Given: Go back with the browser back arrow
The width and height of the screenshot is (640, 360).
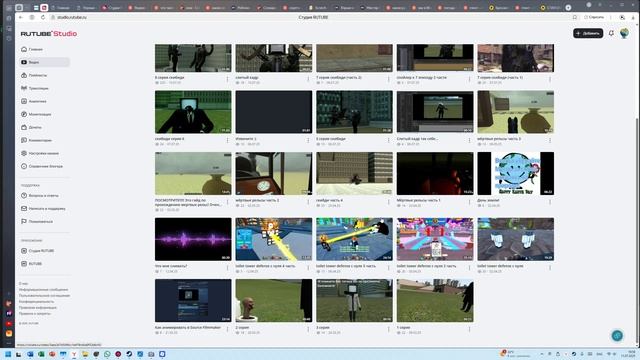Looking at the screenshot, I should (21, 17).
